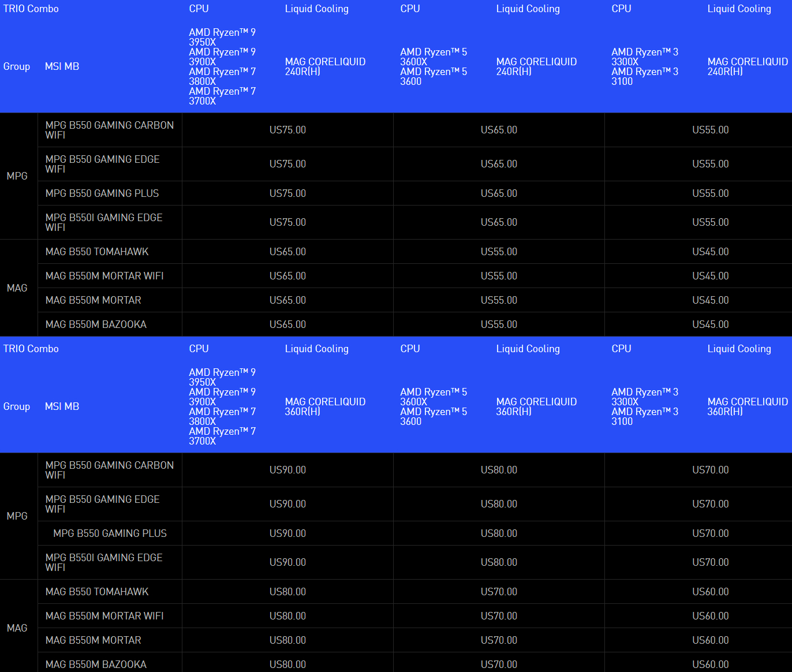Click US55.00 in the MPG B550 GAMING CARBON WIFI row

click(710, 130)
